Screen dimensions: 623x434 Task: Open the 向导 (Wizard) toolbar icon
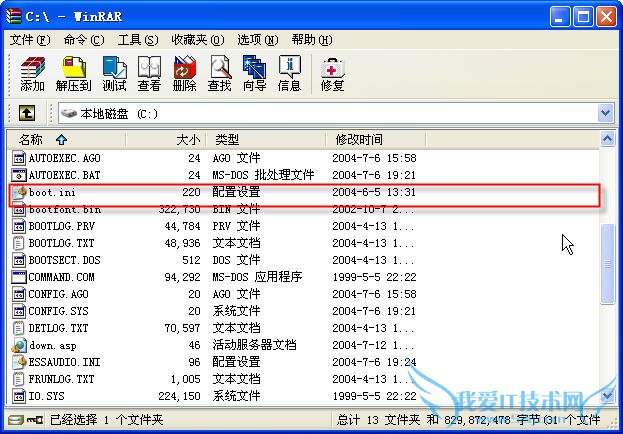click(x=254, y=74)
